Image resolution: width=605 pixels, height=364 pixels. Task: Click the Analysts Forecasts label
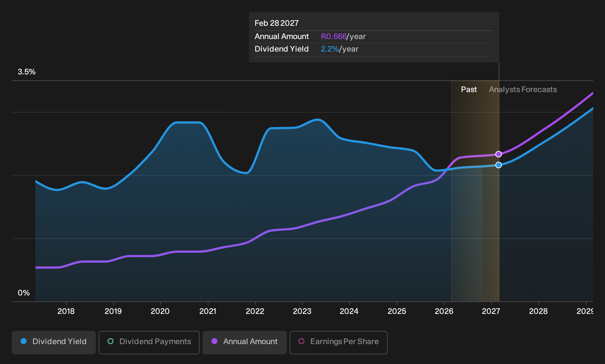(x=523, y=90)
